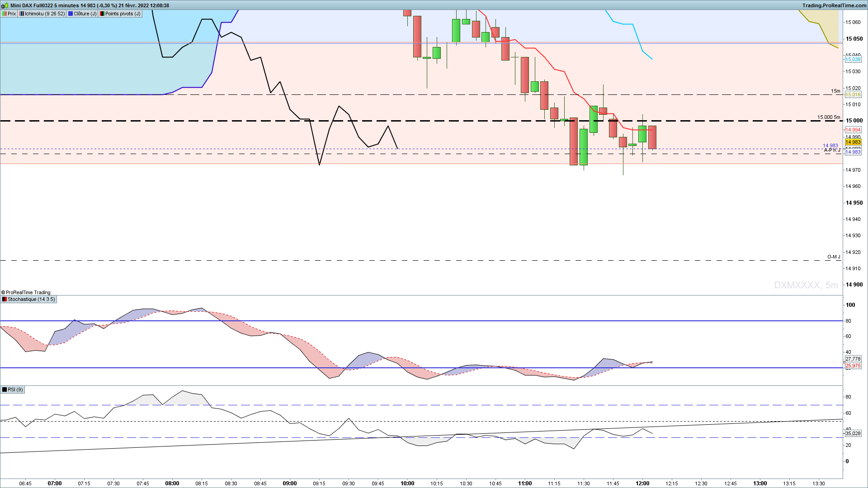The image size is (868, 488).
Task: Click the candlestick chart icon beside the title
Action: [5, 5]
